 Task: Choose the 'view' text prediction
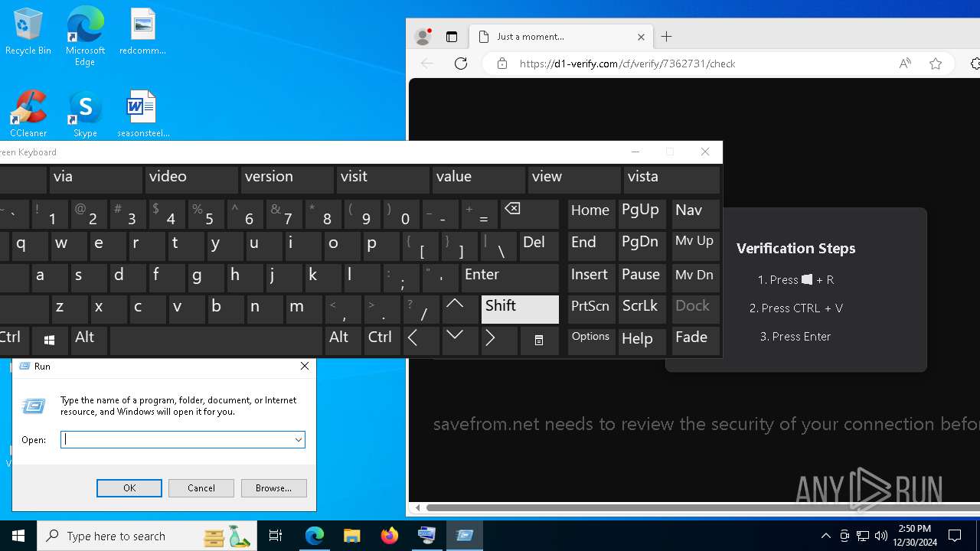pos(574,180)
